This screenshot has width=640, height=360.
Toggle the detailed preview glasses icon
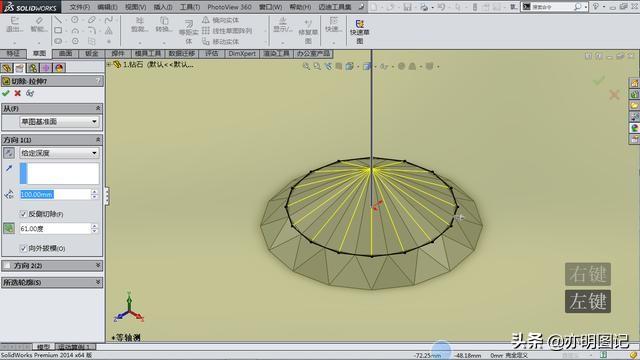(x=30, y=93)
